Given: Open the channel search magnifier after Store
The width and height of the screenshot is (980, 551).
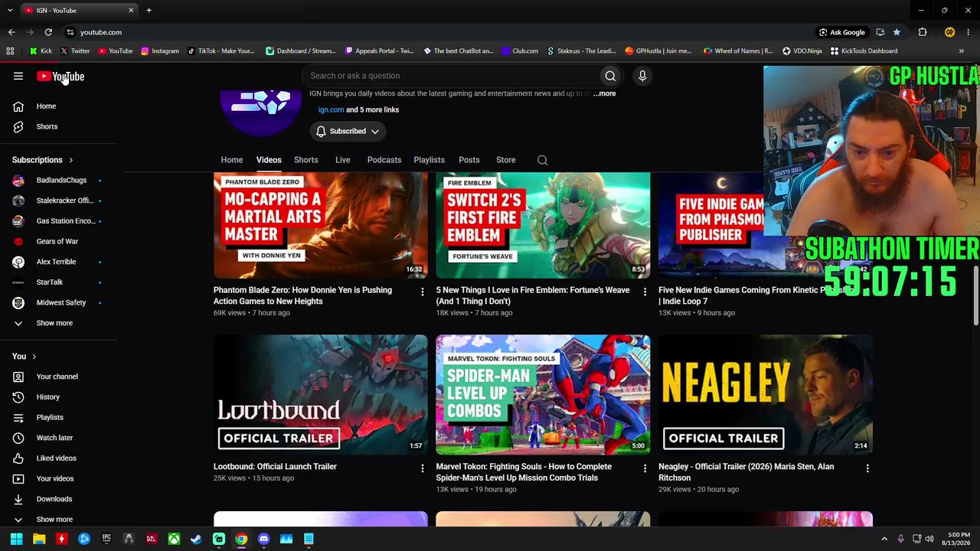Looking at the screenshot, I should pyautogui.click(x=542, y=160).
